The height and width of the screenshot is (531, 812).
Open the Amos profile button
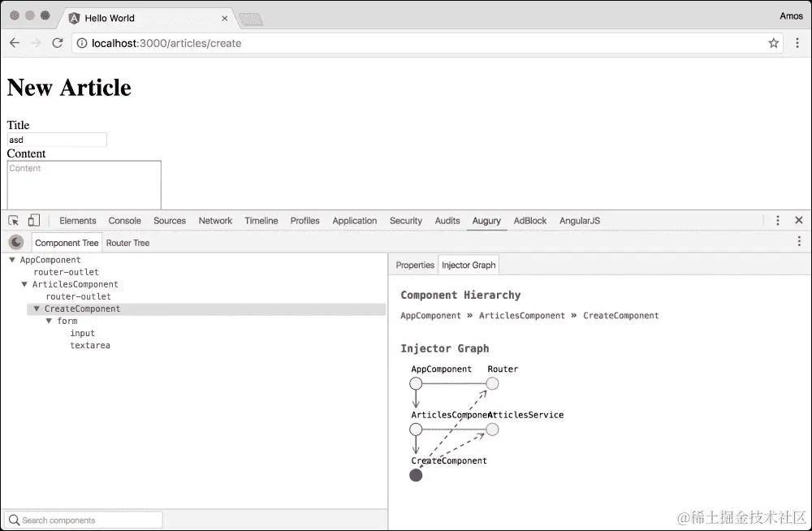coord(791,16)
